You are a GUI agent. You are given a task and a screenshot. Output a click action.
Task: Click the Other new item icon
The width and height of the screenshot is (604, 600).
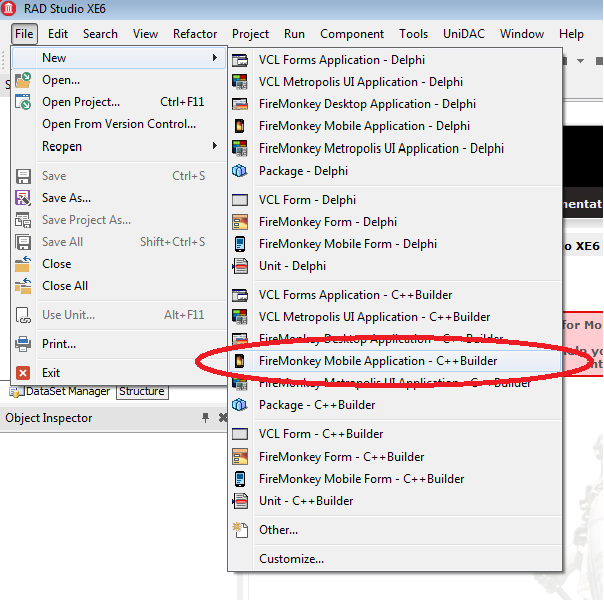click(240, 530)
